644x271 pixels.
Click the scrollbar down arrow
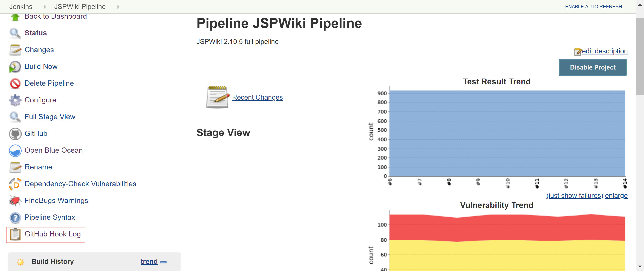click(640, 267)
